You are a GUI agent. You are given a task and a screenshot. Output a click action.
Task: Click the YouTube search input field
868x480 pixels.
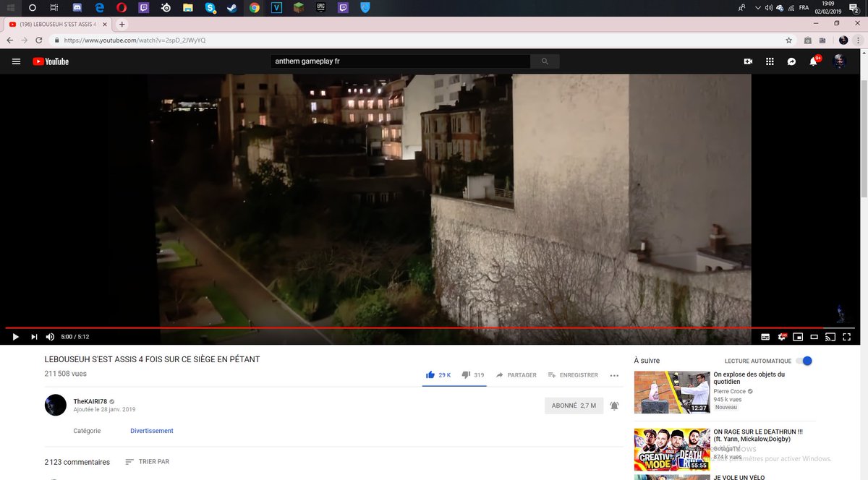tap(401, 61)
